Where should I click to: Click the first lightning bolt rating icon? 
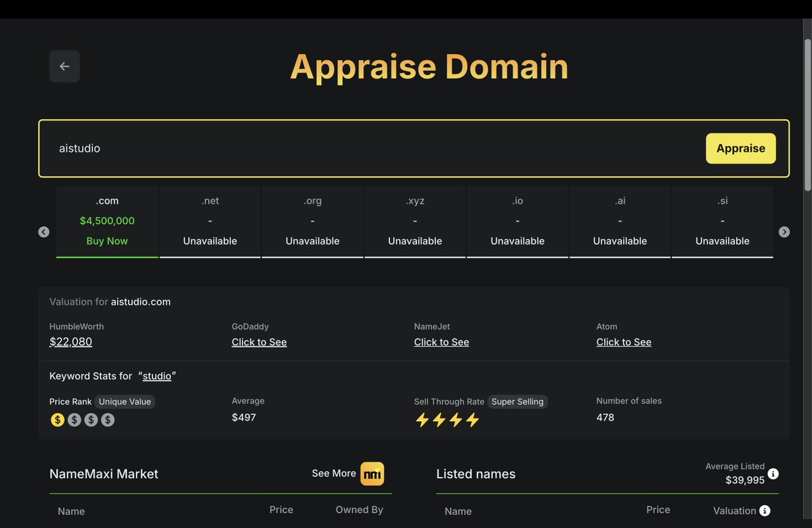pyautogui.click(x=422, y=420)
